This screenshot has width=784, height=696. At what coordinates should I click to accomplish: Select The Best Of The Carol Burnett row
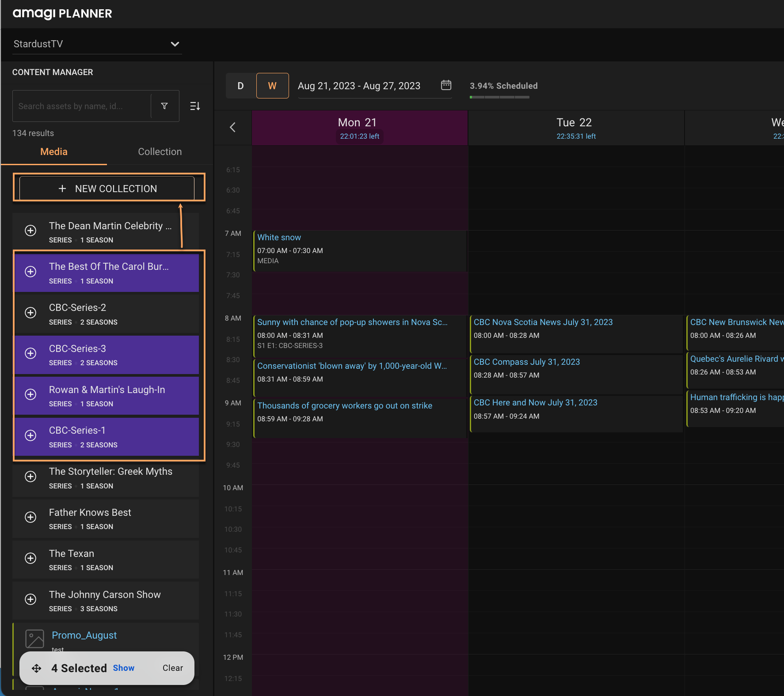pos(107,273)
